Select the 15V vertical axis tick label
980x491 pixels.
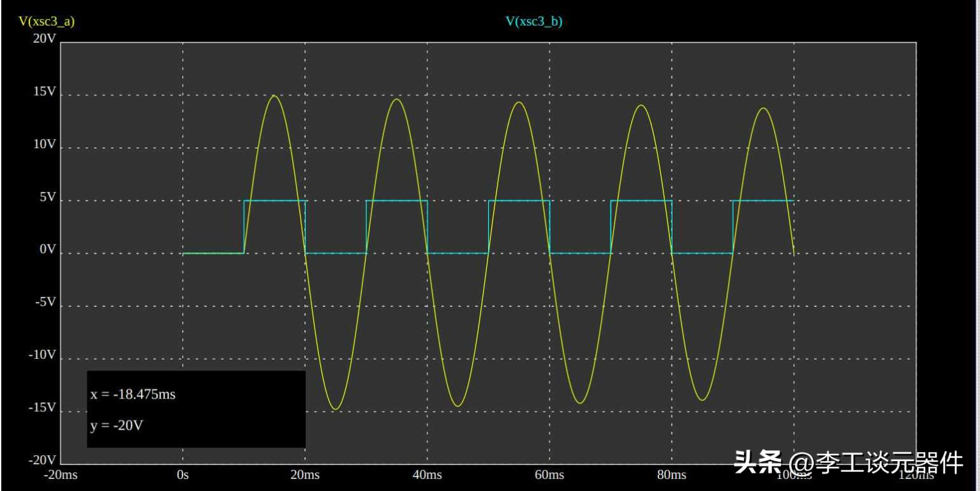coord(45,92)
